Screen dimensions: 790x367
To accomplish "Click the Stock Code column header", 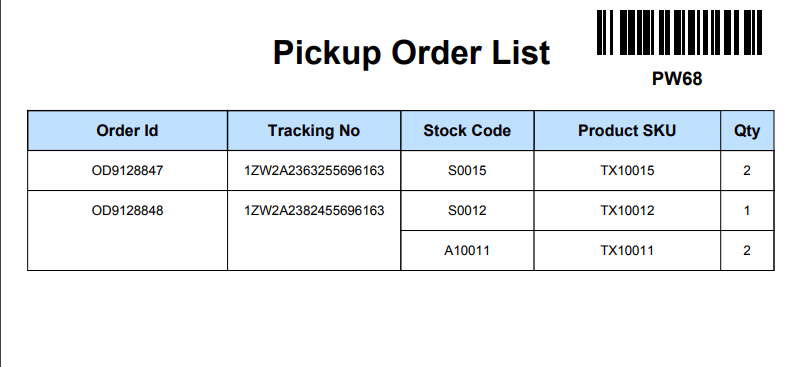I will tap(467, 131).
